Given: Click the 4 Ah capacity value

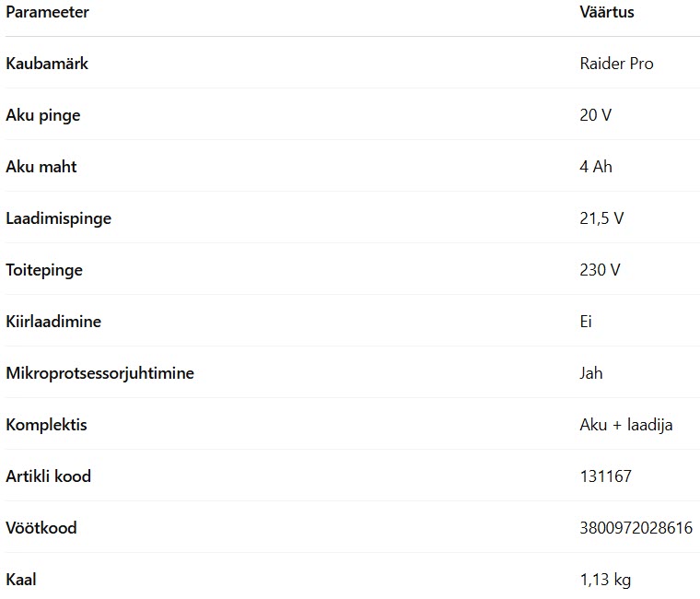Looking at the screenshot, I should pos(596,167).
